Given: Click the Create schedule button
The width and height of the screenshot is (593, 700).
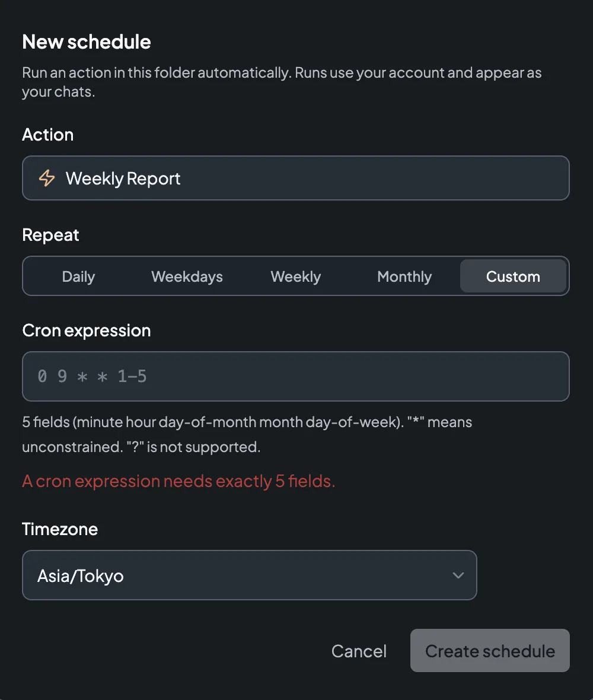Looking at the screenshot, I should (x=490, y=651).
